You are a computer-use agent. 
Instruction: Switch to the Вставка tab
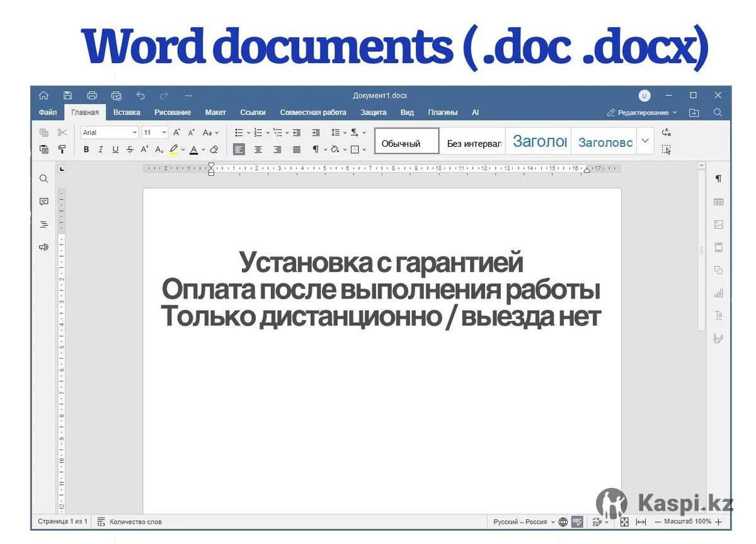(x=127, y=112)
